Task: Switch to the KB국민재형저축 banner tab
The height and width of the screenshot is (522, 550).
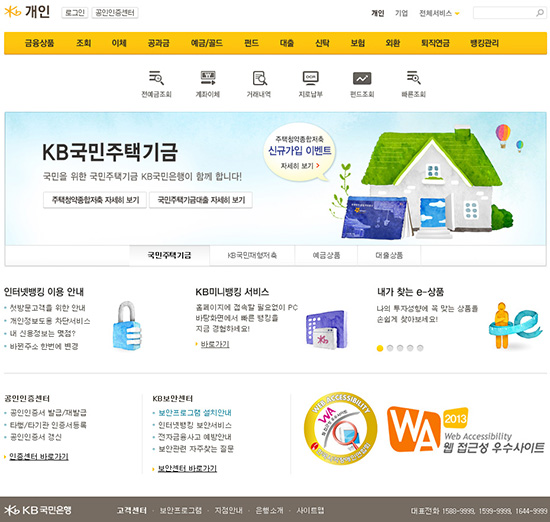Action: (252, 255)
